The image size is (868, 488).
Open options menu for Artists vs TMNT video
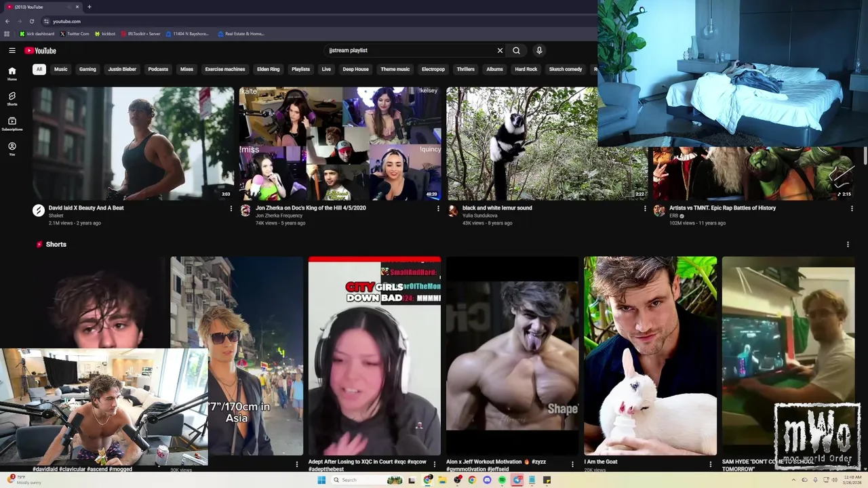click(x=852, y=209)
